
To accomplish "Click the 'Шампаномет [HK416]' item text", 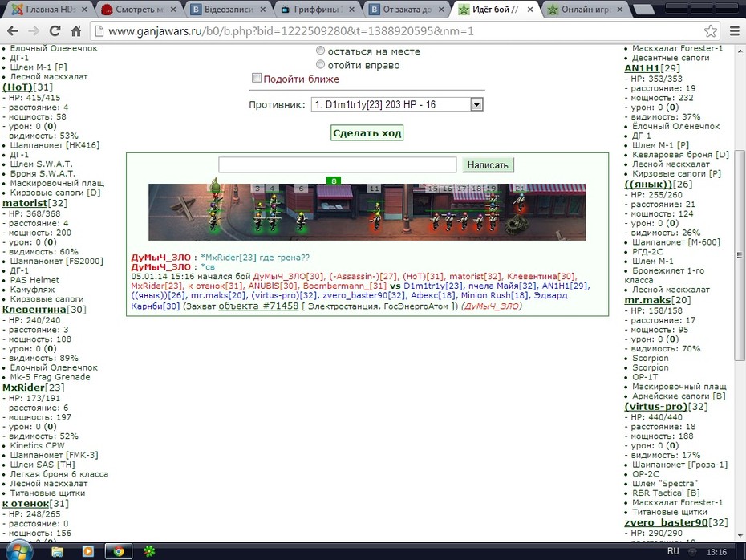I will point(55,145).
